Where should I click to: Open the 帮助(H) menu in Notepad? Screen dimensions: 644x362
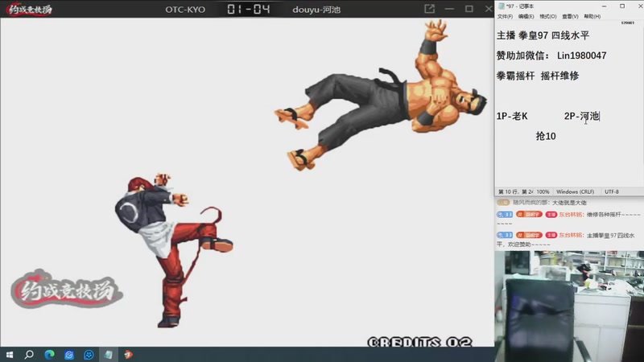click(592, 16)
